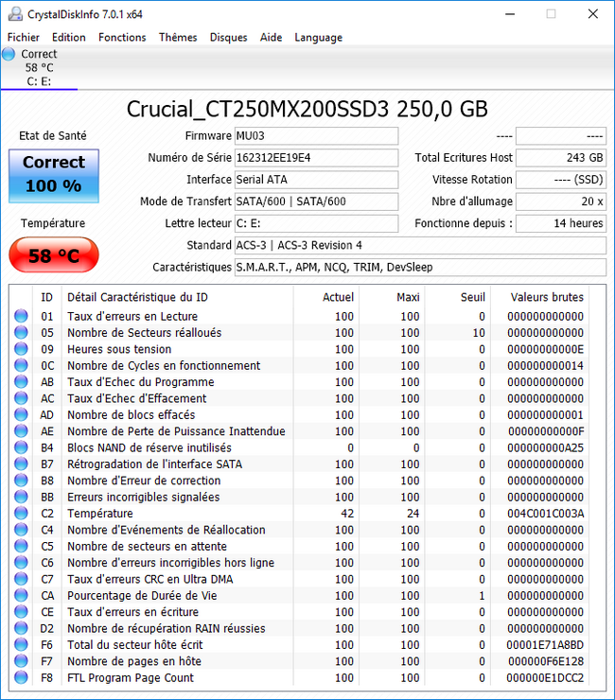615x700 pixels.
Task: Click status orb for Taux d'erreurs en Lecture
Action: point(21,316)
